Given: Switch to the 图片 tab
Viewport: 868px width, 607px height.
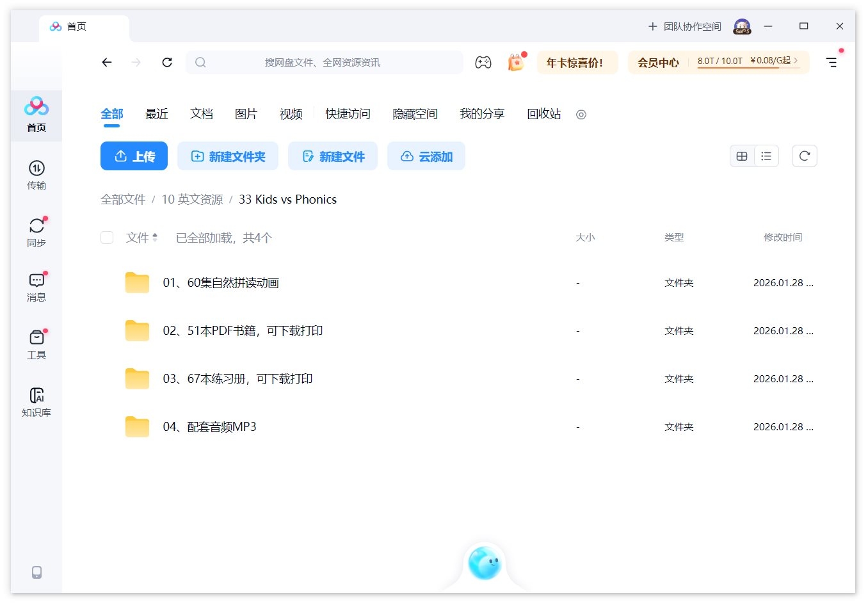Looking at the screenshot, I should pos(246,113).
